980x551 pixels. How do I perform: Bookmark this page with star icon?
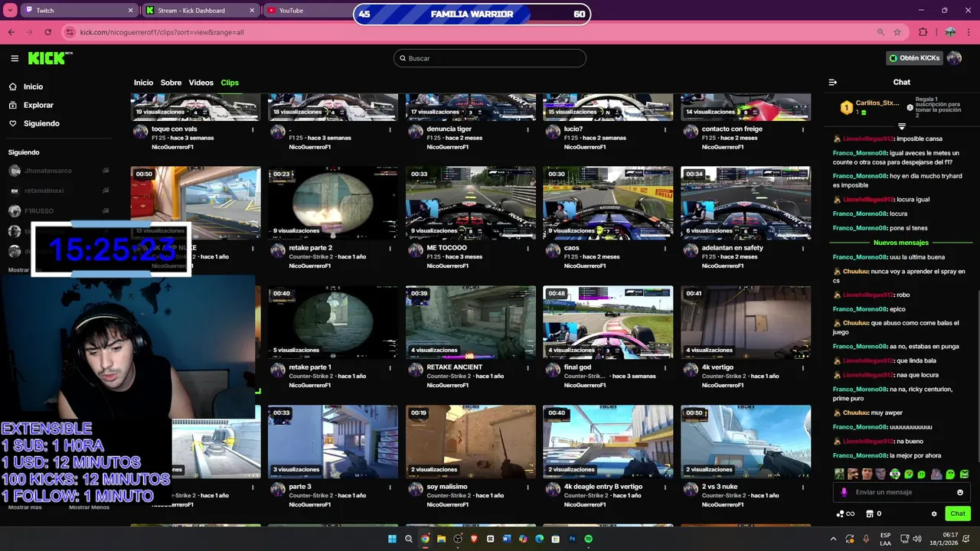pos(897,32)
